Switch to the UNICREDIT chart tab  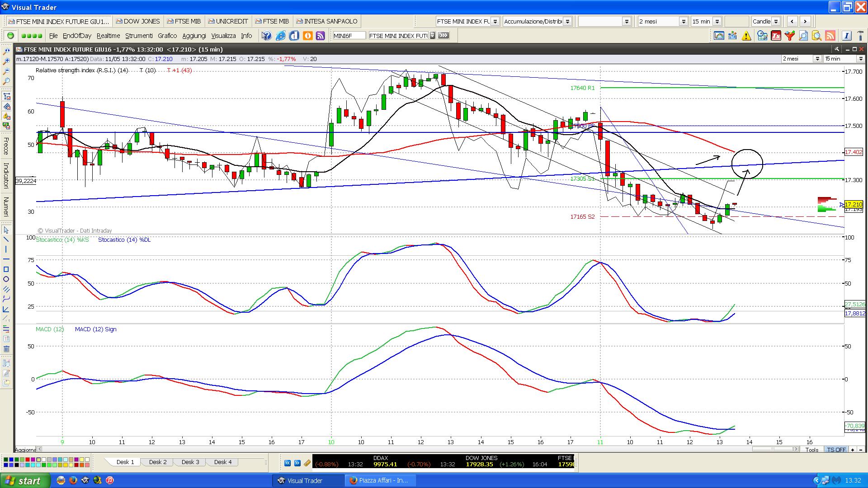(x=227, y=21)
